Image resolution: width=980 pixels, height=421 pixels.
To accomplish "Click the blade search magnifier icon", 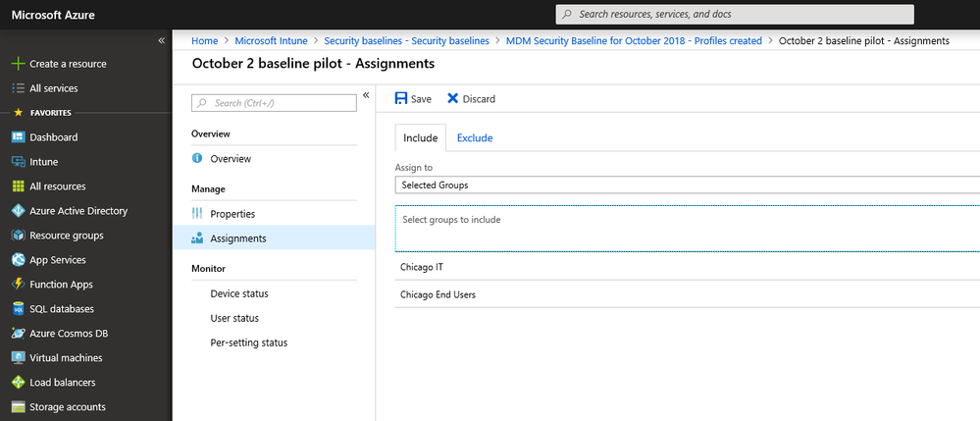I will (202, 103).
